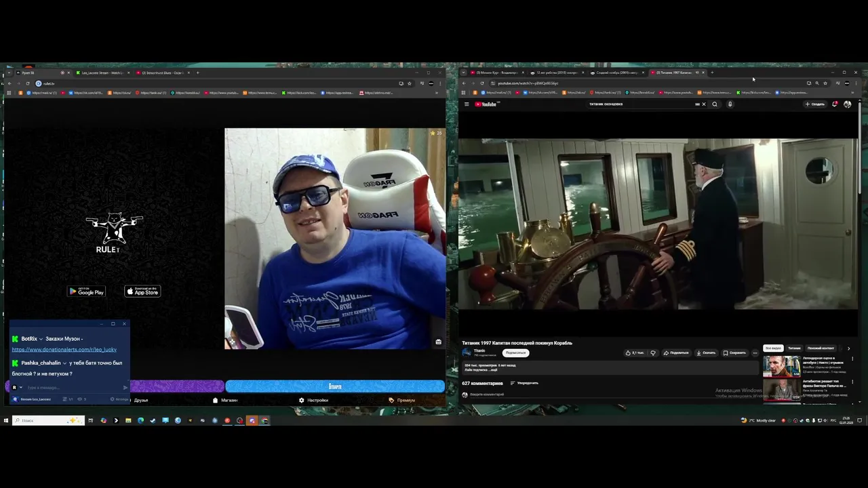Reload the YouTube page
Image resolution: width=868 pixels, height=488 pixels.
pos(482,83)
